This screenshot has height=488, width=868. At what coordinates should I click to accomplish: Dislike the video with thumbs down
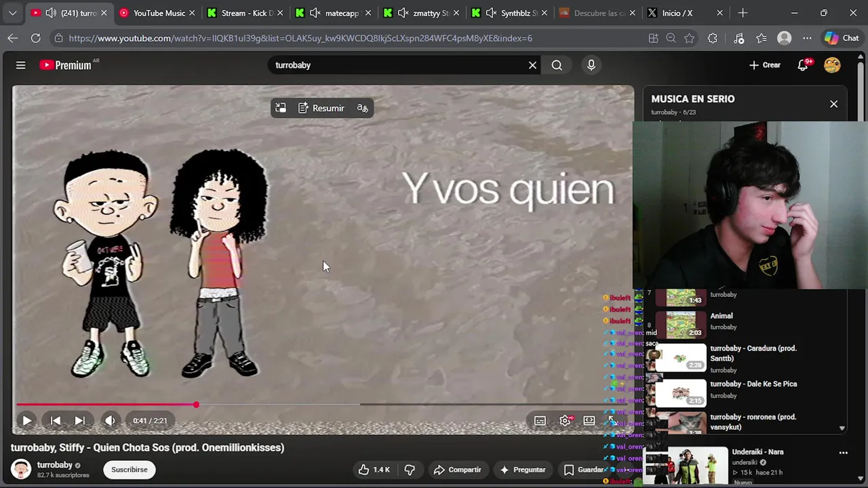coord(410,470)
